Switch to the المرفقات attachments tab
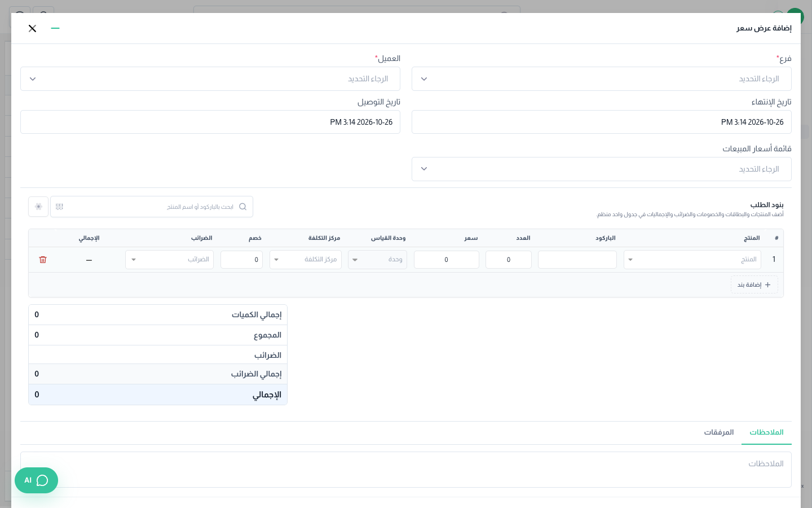The height and width of the screenshot is (508, 812). 719,432
